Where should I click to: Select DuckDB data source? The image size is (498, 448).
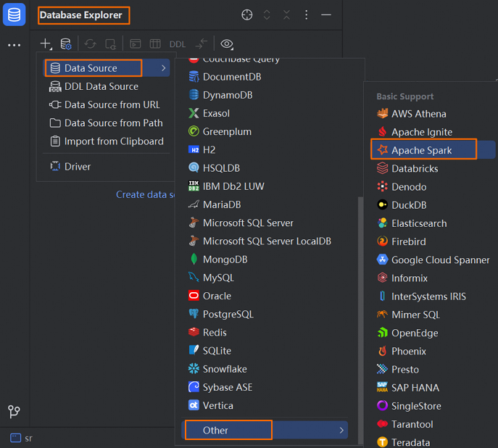click(433, 205)
